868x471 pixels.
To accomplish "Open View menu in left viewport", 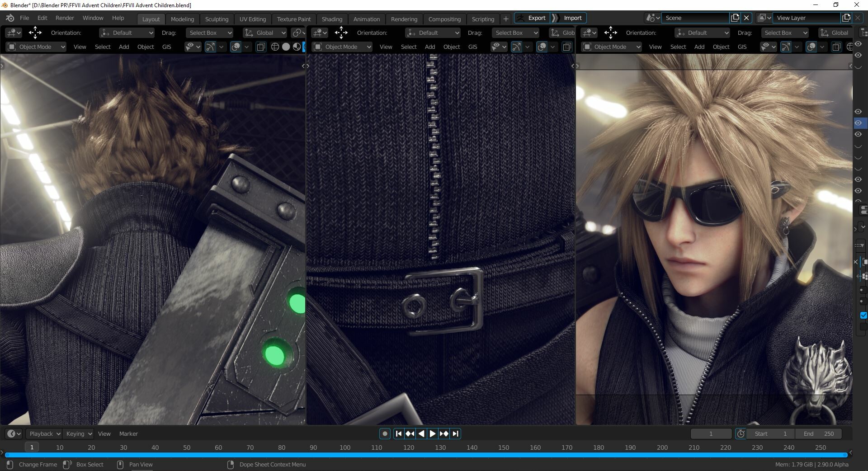I will click(x=80, y=47).
